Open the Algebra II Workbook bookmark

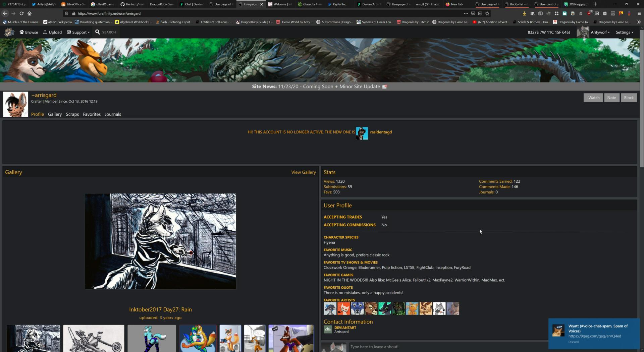coord(133,22)
